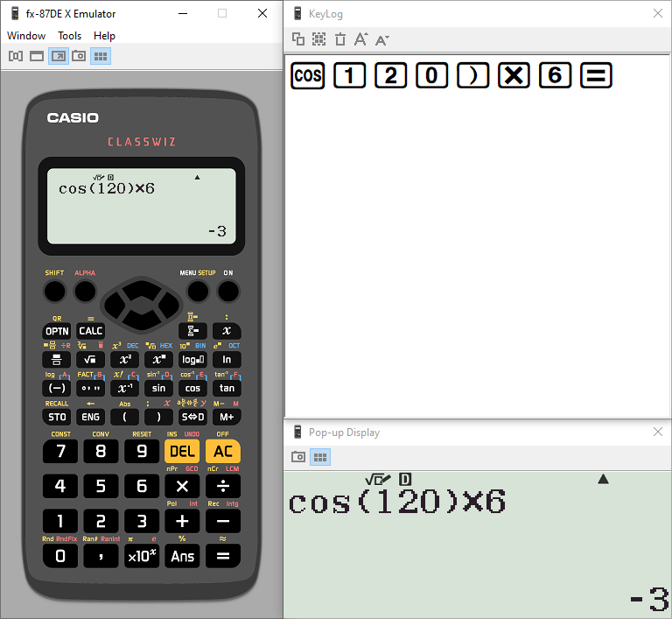672x619 pixels.
Task: Open the Help menu
Action: tap(104, 36)
